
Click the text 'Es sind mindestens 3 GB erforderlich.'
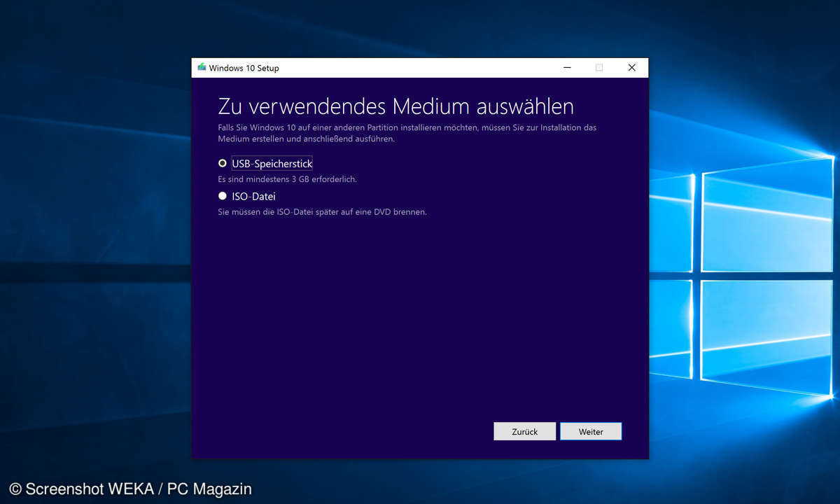[288, 179]
